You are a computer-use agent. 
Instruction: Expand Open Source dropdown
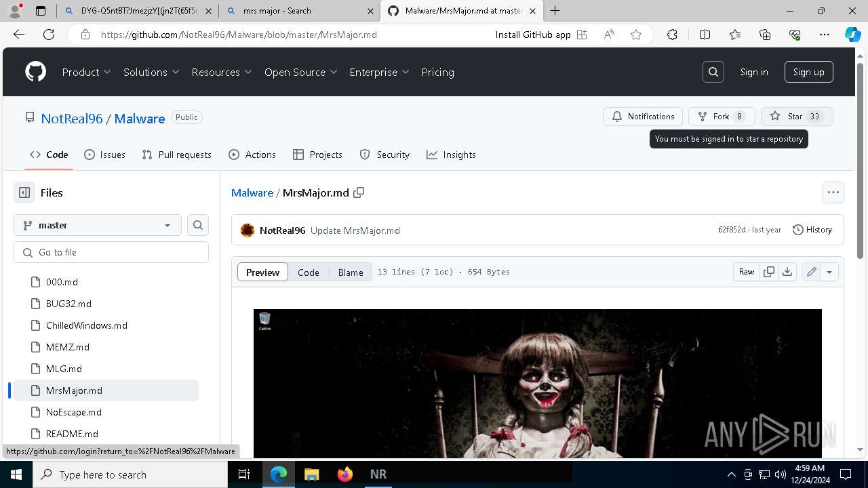click(301, 72)
